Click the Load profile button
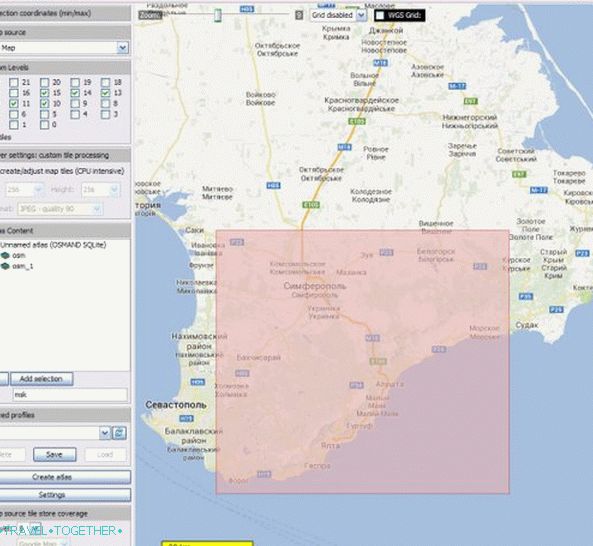Screen dimensions: 593x546 (105, 454)
